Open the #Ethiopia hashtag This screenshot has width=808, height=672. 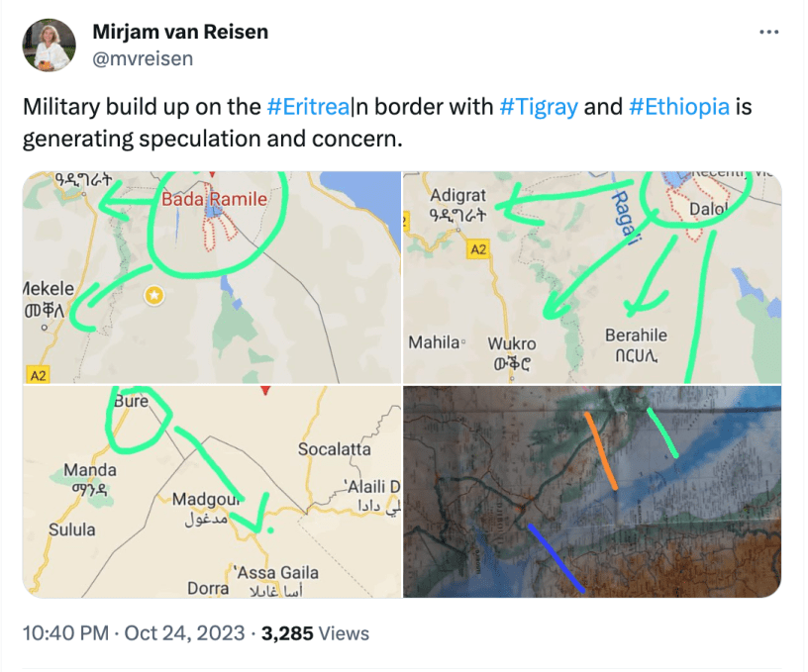point(678,107)
